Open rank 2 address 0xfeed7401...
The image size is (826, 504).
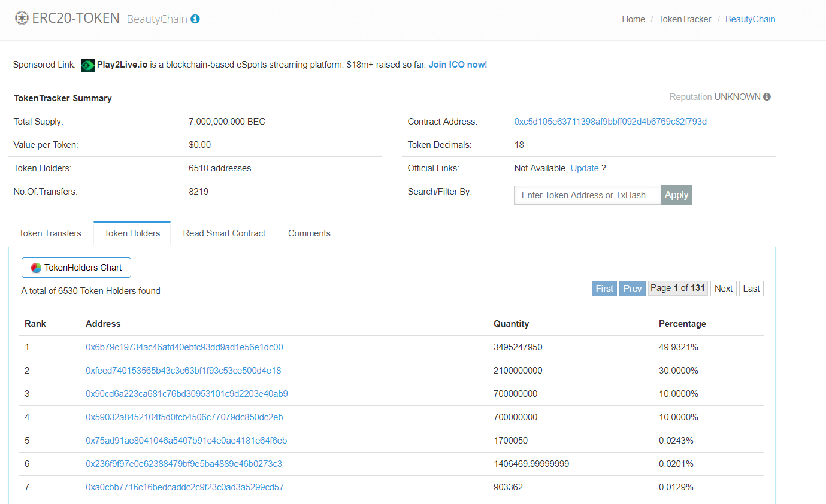pyautogui.click(x=183, y=371)
